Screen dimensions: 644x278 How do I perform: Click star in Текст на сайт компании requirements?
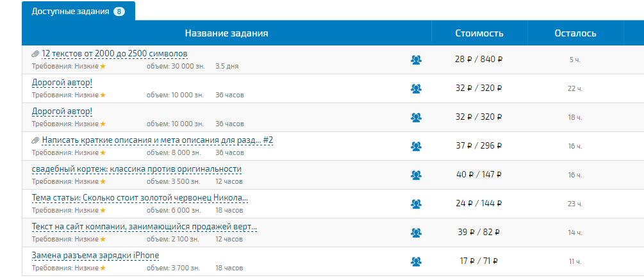[103, 239]
